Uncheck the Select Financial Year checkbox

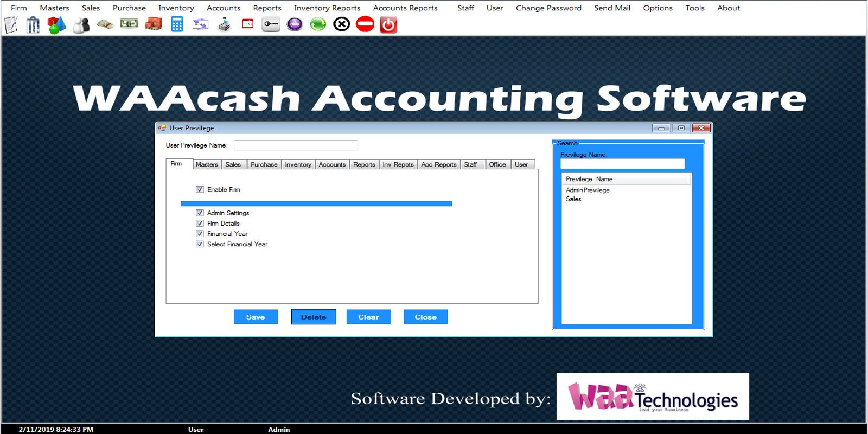(x=200, y=244)
